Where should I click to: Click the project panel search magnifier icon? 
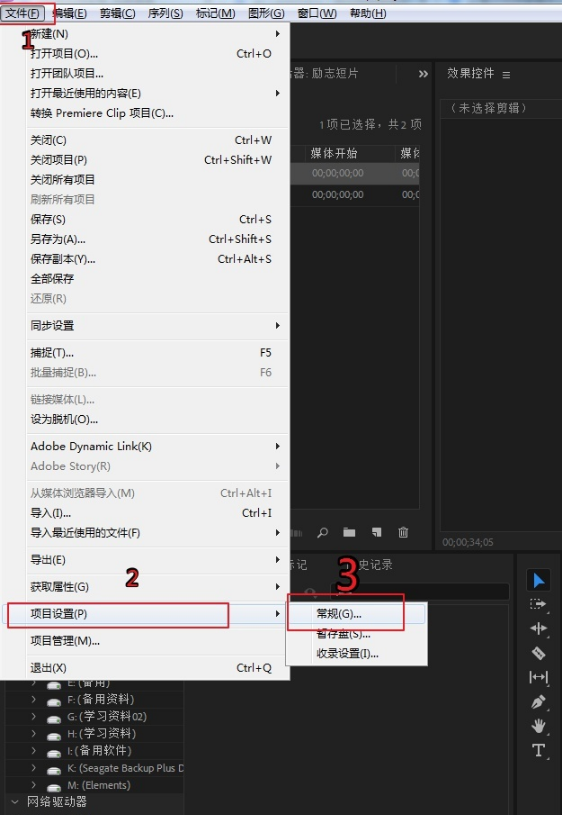[323, 533]
